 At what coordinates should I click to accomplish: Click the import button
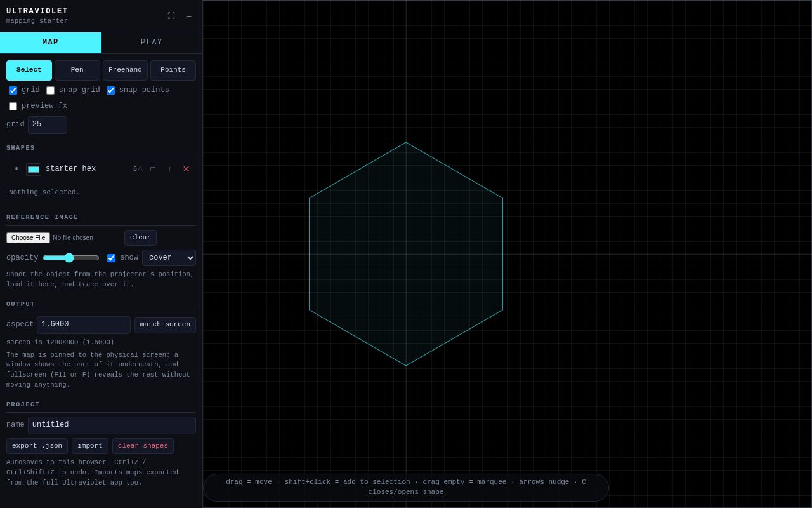pyautogui.click(x=90, y=446)
